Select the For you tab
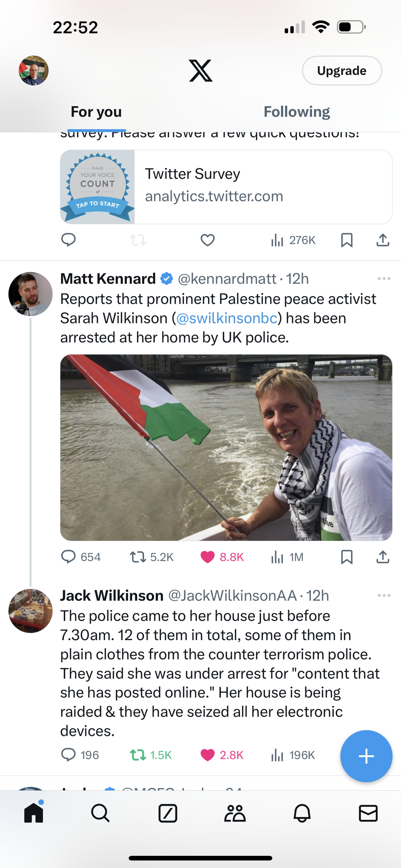Screen dimensions: 401x868 (96, 112)
